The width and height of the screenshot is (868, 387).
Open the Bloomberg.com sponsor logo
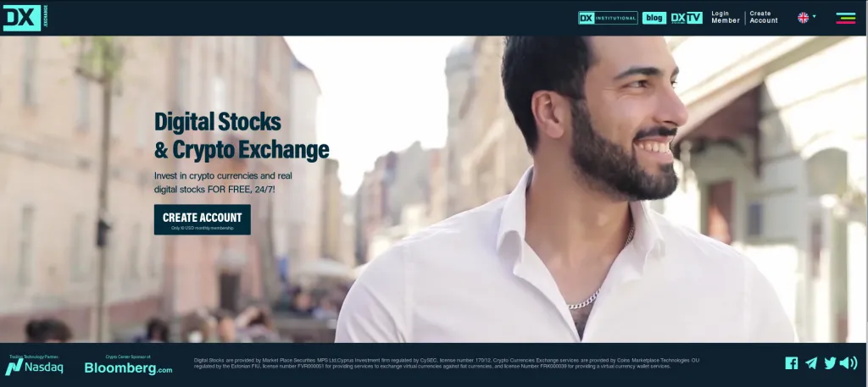point(129,367)
